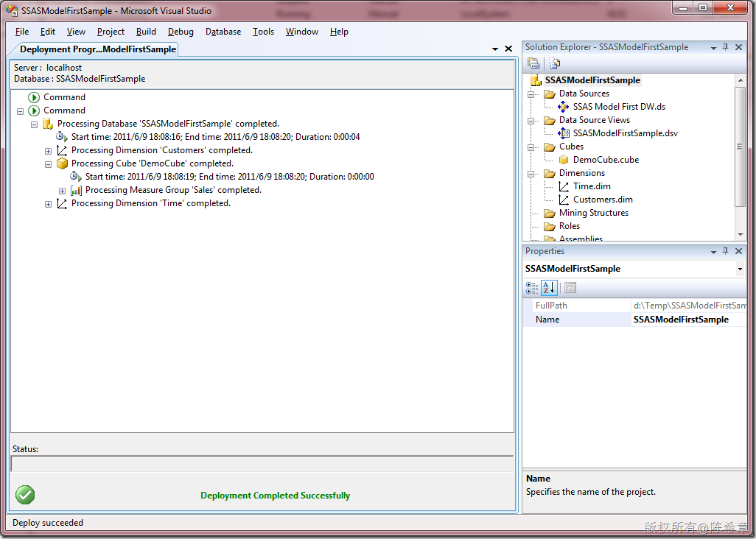This screenshot has width=756, height=539.
Task: Select the Roles folder
Action: [x=570, y=226]
